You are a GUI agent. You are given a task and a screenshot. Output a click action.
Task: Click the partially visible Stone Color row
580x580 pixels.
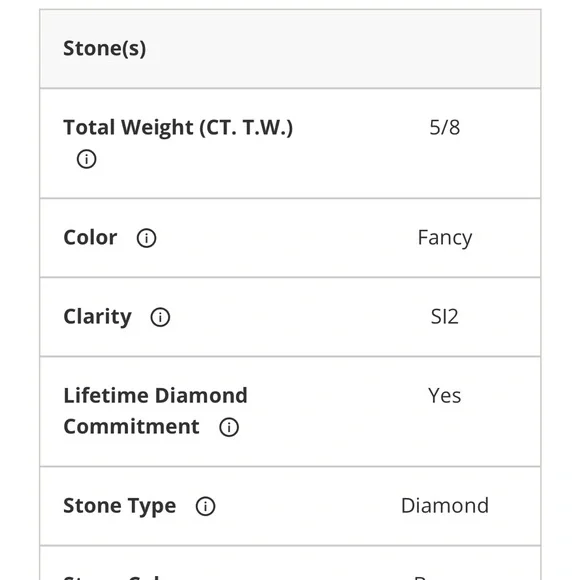point(290,563)
